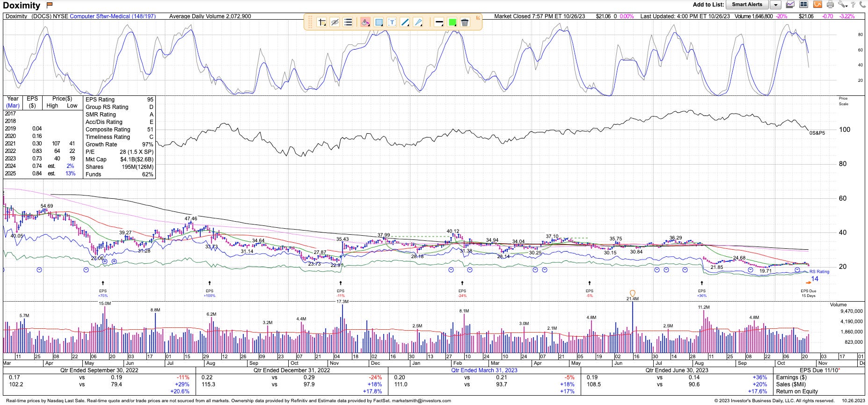Image resolution: width=868 pixels, height=405 pixels.
Task: Delete drawings with the trash can icon
Action: (465, 22)
